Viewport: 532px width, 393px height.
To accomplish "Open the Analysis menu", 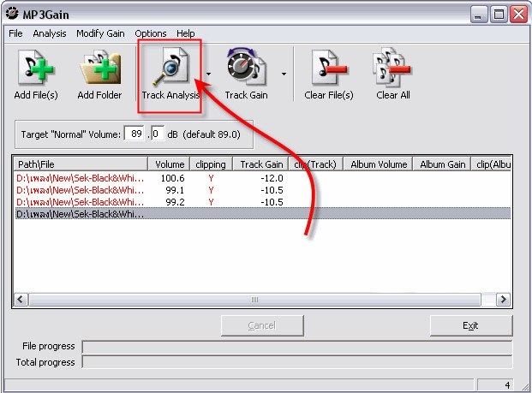I will pos(50,33).
